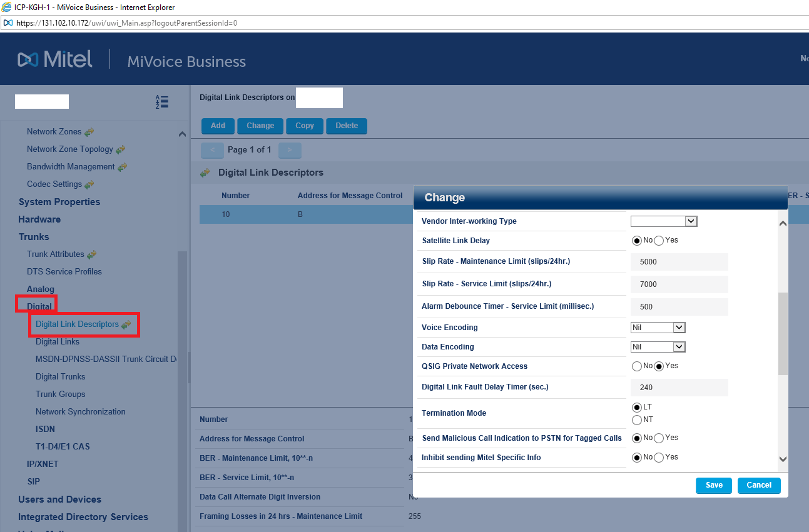Go to the next page of results
This screenshot has height=532, width=809.
pyautogui.click(x=290, y=150)
